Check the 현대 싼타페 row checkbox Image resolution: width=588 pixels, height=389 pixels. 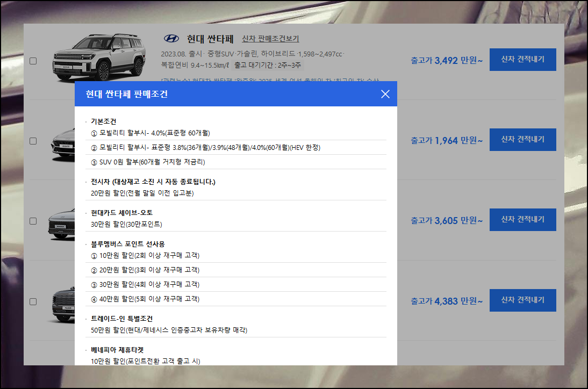point(33,61)
